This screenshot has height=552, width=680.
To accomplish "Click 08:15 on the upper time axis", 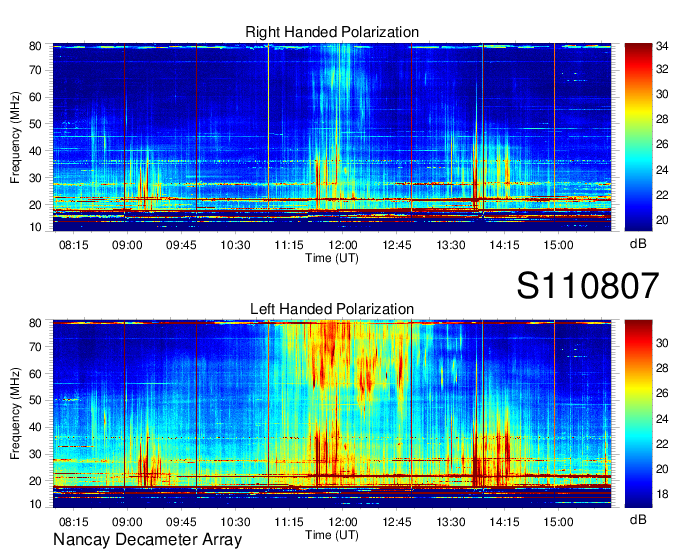I will pos(73,245).
